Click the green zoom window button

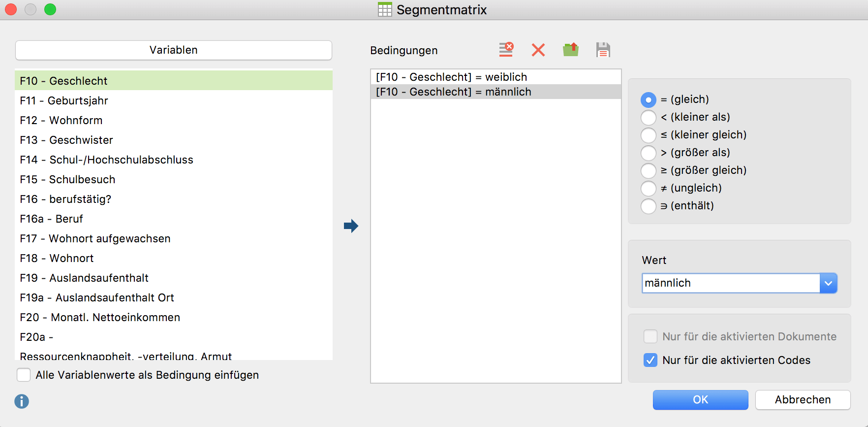(50, 9)
